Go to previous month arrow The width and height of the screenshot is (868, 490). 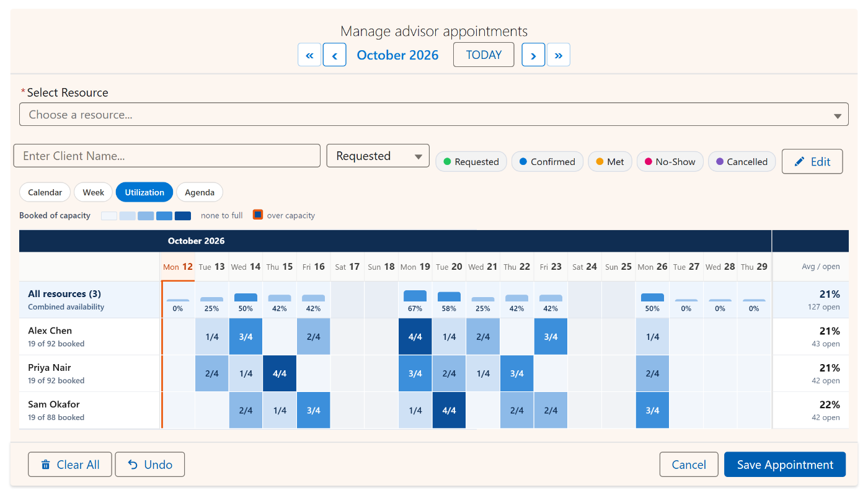click(x=335, y=55)
